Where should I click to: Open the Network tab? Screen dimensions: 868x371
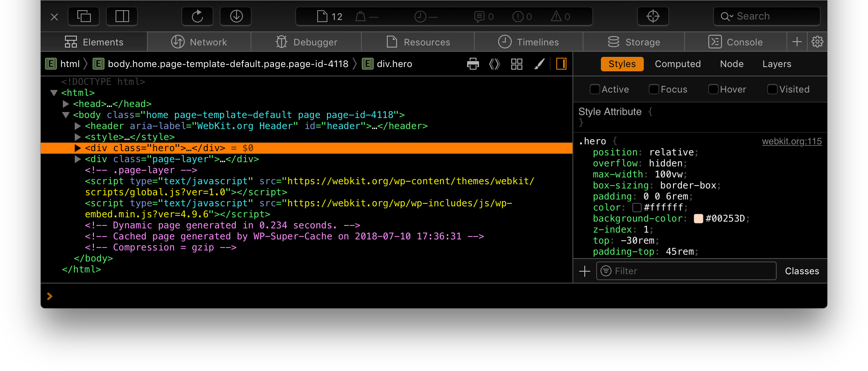(x=199, y=42)
